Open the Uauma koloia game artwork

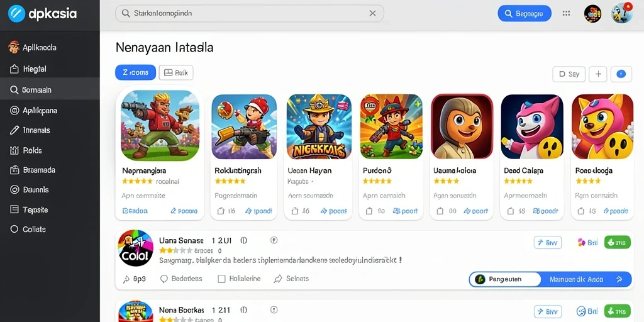point(462,126)
